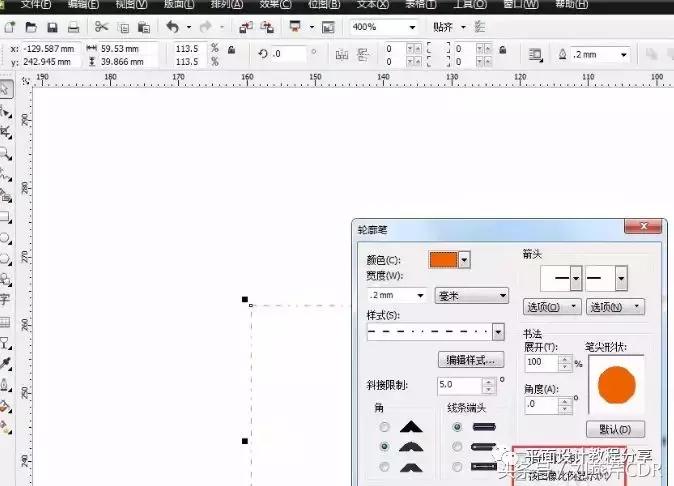The width and height of the screenshot is (674, 486).
Task: Open outline width dropdown in property bar
Action: tap(623, 55)
